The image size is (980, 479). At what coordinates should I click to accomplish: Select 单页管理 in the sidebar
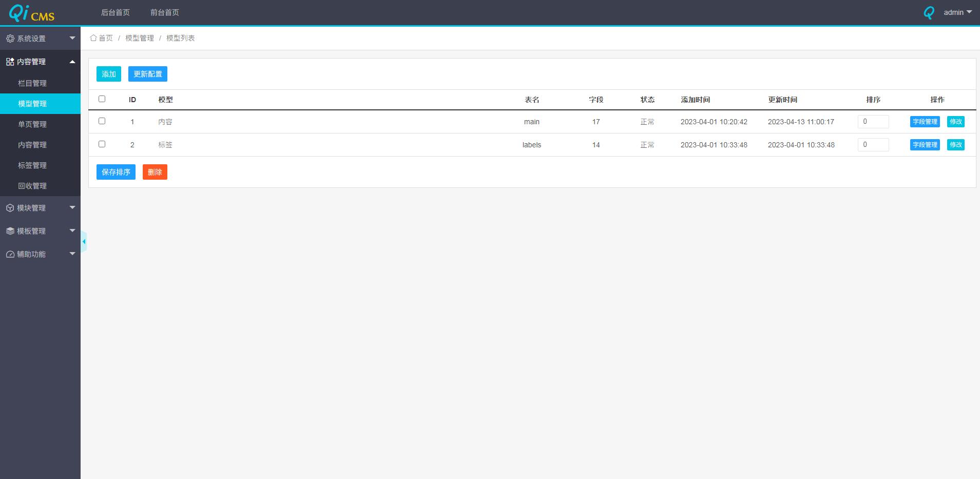(x=40, y=124)
